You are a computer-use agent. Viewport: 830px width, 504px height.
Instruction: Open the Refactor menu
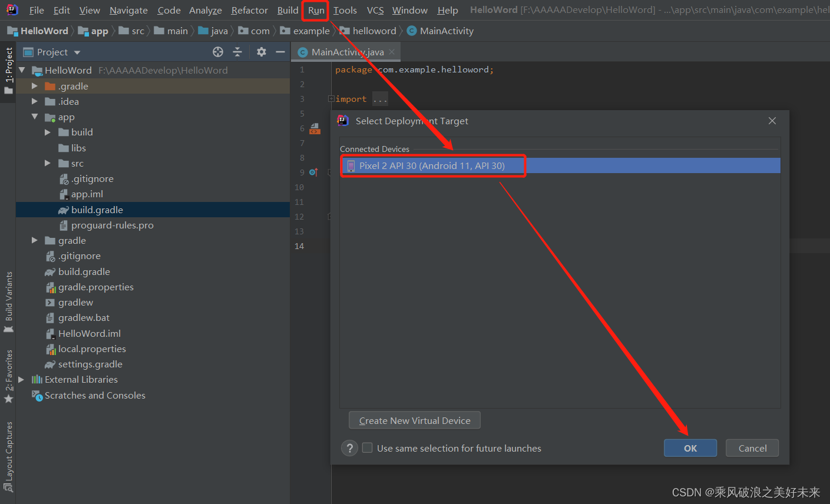[249, 10]
